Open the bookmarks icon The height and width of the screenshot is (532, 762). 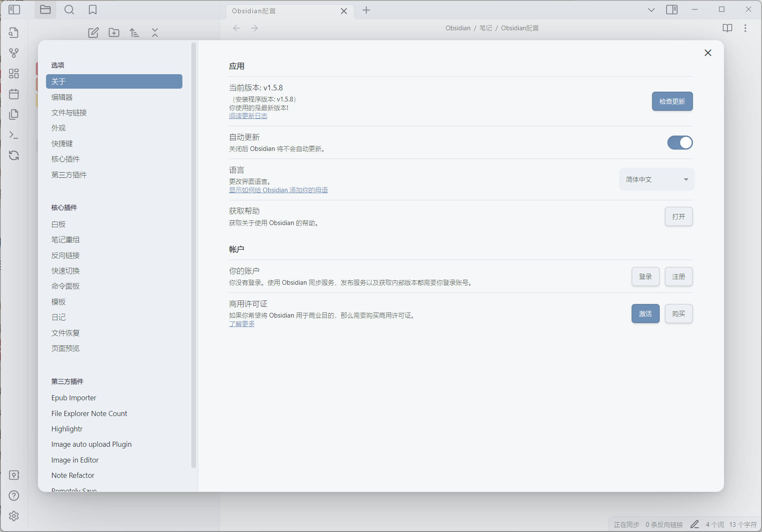(x=92, y=9)
